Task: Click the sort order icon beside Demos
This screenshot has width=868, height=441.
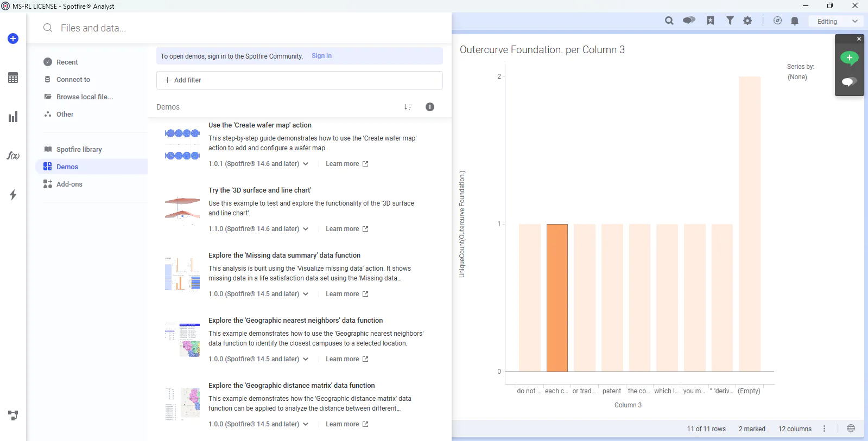Action: 408,107
